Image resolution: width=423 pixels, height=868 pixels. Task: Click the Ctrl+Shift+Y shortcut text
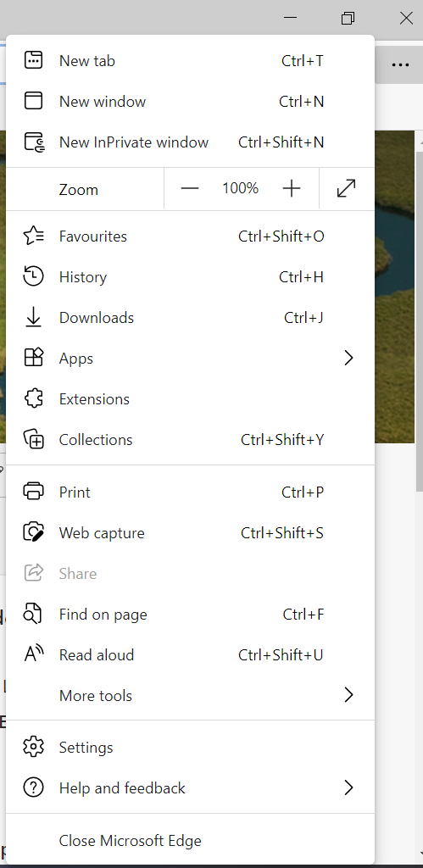tap(282, 440)
